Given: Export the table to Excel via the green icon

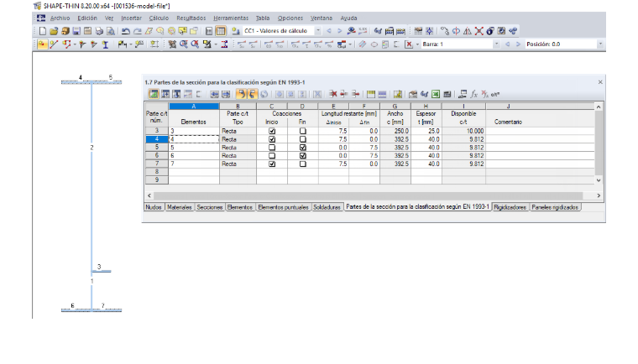Looking at the screenshot, I should click(436, 95).
